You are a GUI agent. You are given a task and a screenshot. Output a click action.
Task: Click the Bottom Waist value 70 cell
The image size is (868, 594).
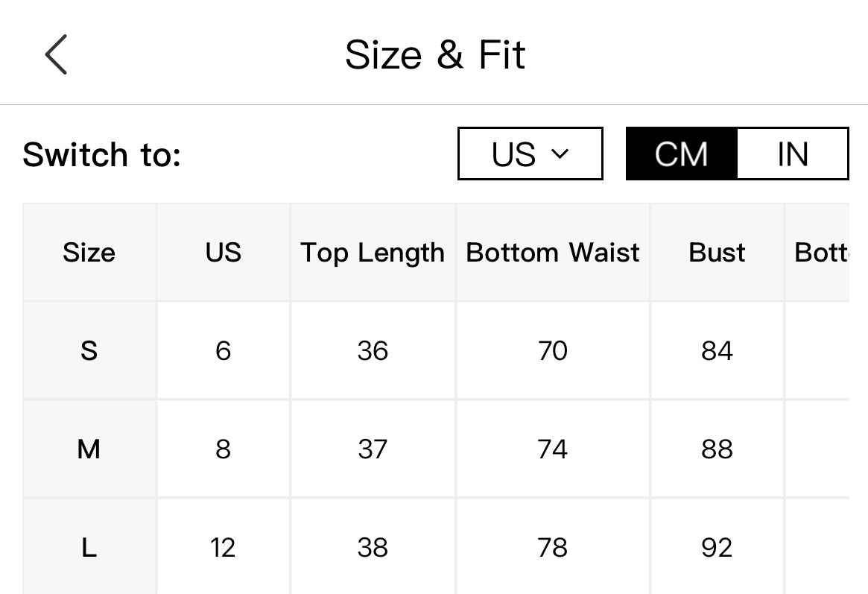[552, 350]
